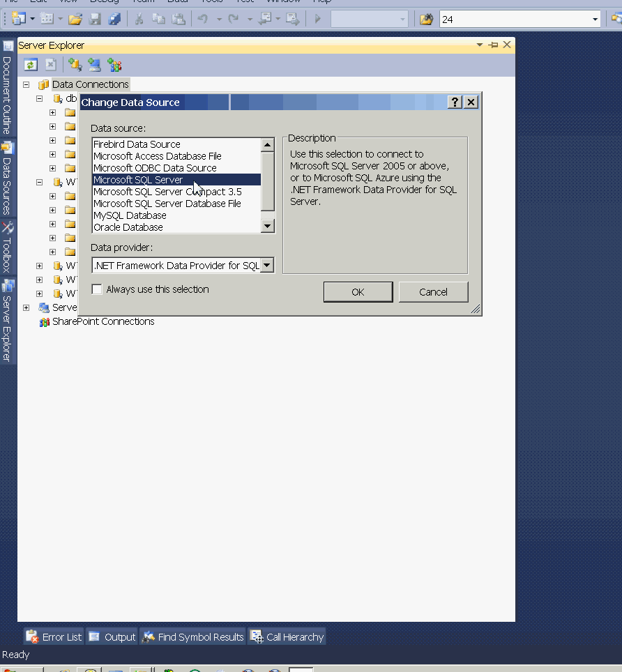Select Microsoft ODBC Data Source

[176, 168]
